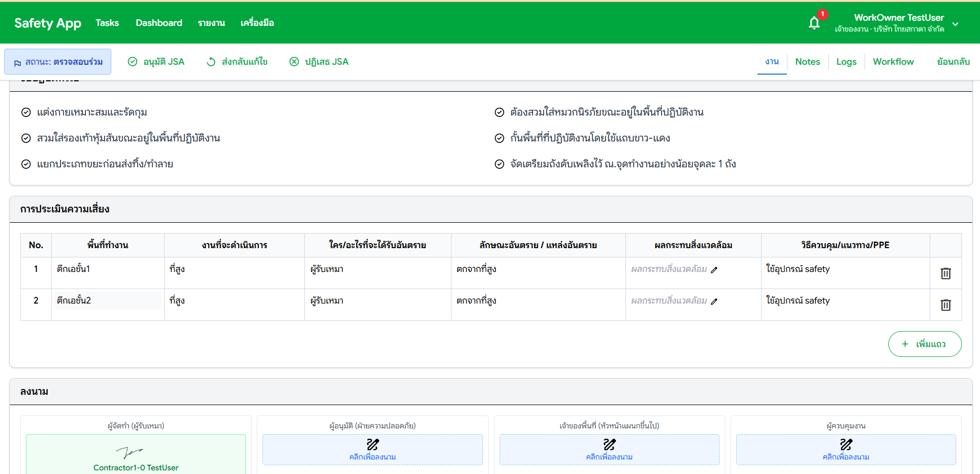This screenshot has width=980, height=474.
Task: Delete risk row 1 using trash icon
Action: click(x=946, y=274)
